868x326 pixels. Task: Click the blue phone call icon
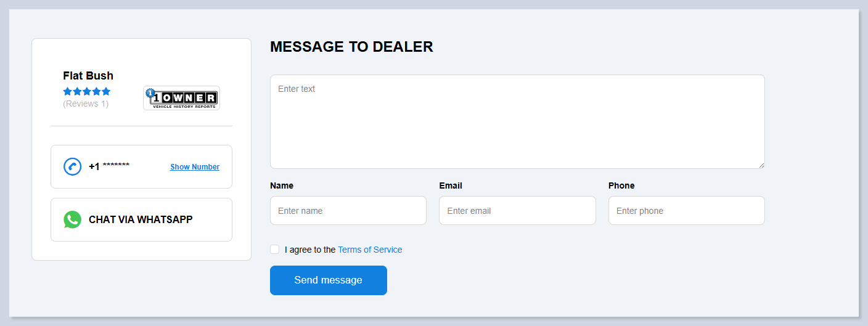click(x=72, y=166)
